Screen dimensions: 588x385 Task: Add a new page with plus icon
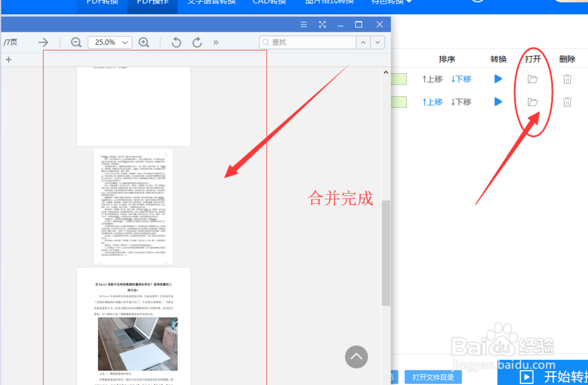pos(8,59)
